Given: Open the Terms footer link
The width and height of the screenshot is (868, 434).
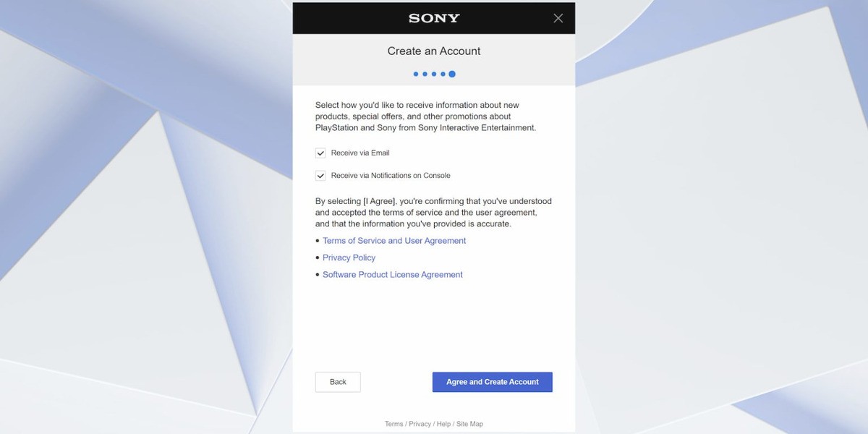Looking at the screenshot, I should coord(393,424).
